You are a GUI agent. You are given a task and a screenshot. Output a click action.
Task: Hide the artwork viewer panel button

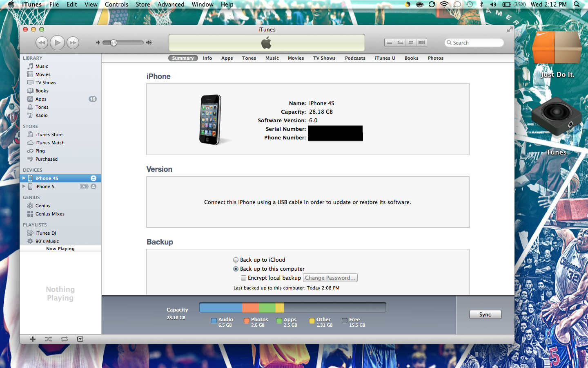click(80, 339)
